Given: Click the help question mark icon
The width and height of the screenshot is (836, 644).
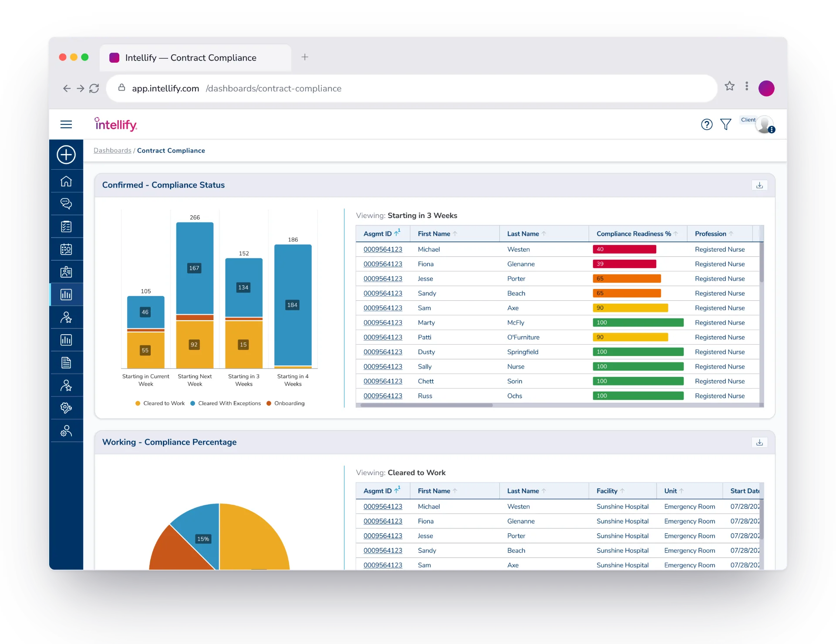Looking at the screenshot, I should 707,124.
